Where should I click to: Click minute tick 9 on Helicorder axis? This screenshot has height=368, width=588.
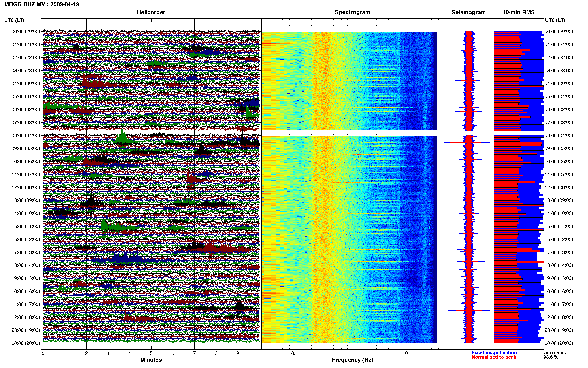click(x=238, y=353)
